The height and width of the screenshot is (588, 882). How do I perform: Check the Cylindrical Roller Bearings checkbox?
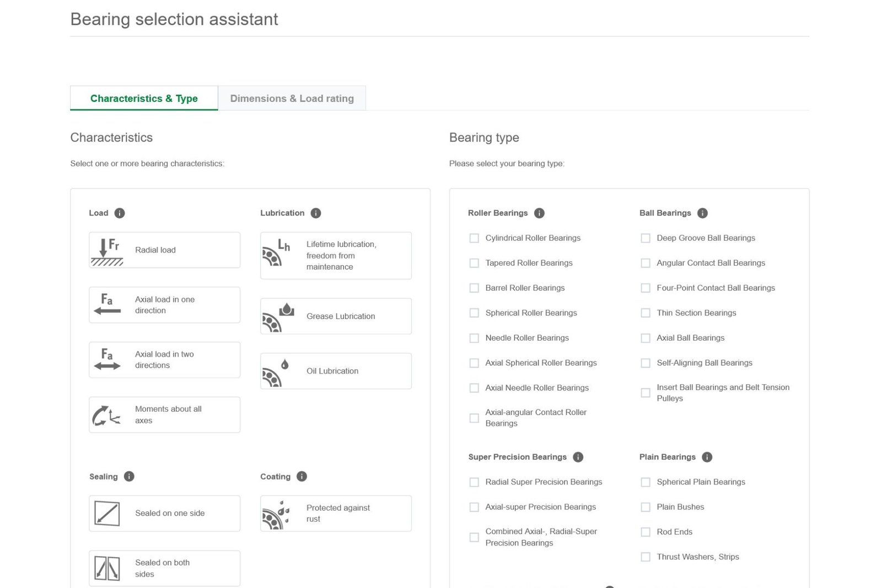pos(474,238)
